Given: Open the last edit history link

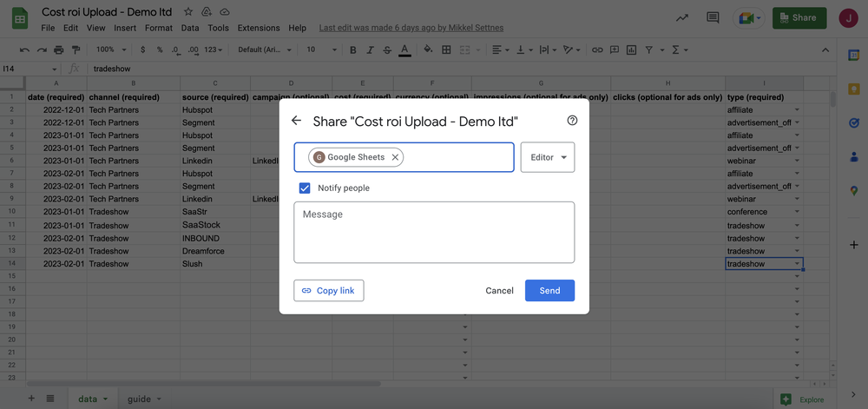Looking at the screenshot, I should click(411, 28).
